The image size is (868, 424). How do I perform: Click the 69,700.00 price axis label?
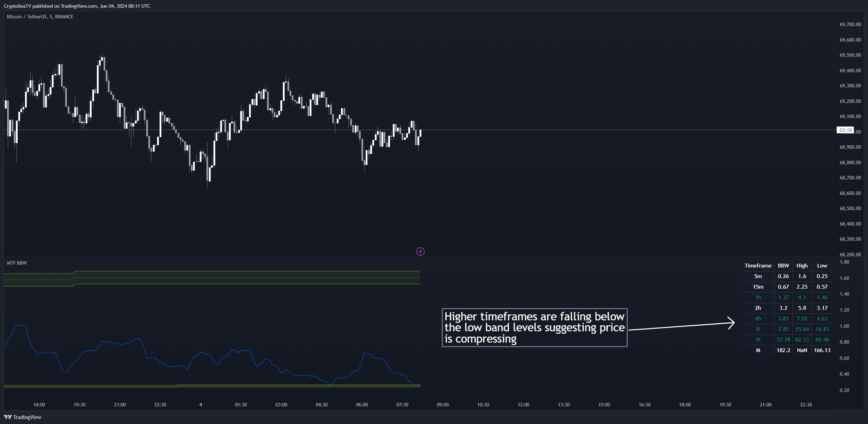(850, 24)
